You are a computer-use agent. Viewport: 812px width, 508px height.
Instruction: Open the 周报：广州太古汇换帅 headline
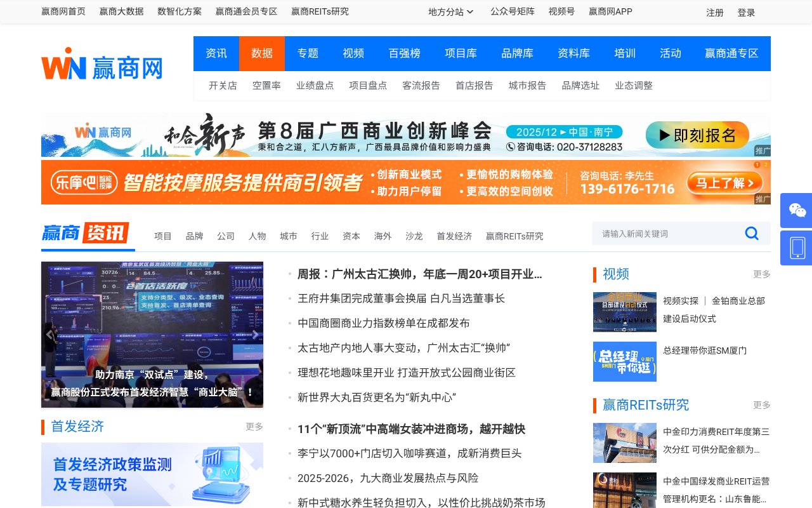419,274
